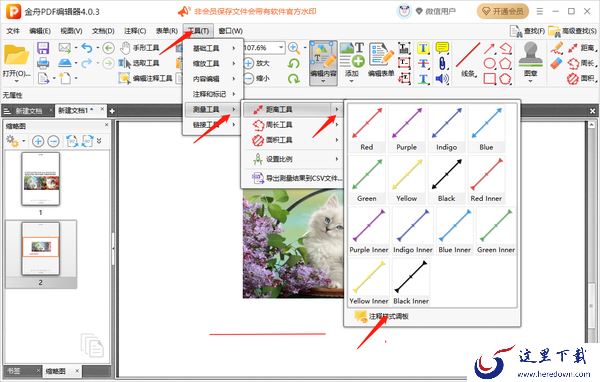Expand the 内容编辑 submenu
The height and width of the screenshot is (382, 600).
point(213,79)
